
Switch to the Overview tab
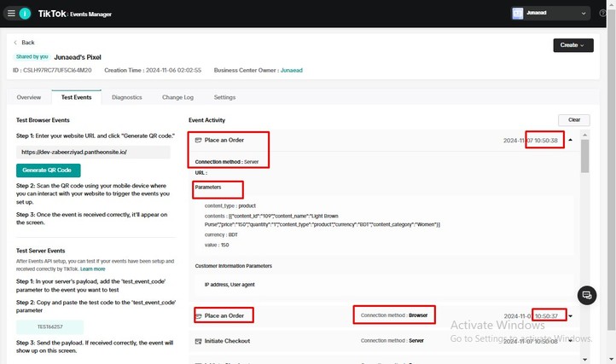[x=28, y=98]
